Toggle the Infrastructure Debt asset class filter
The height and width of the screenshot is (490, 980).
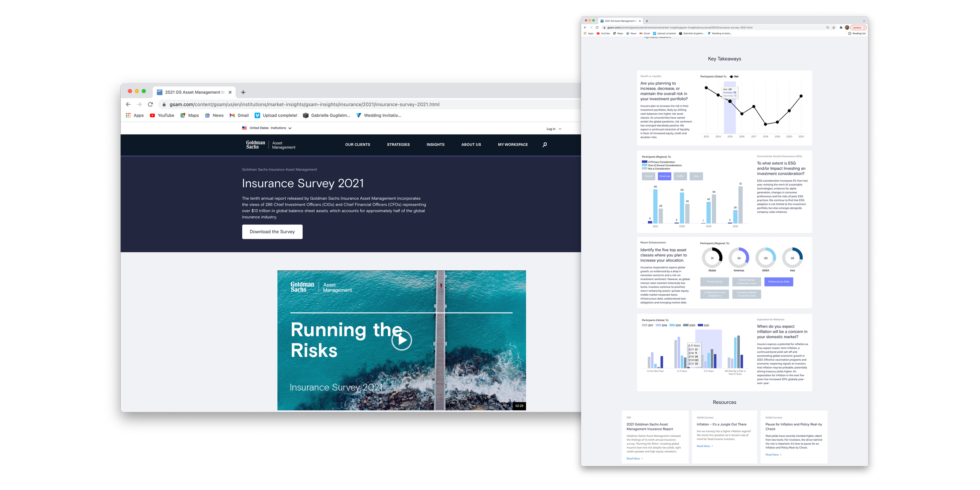tap(779, 281)
